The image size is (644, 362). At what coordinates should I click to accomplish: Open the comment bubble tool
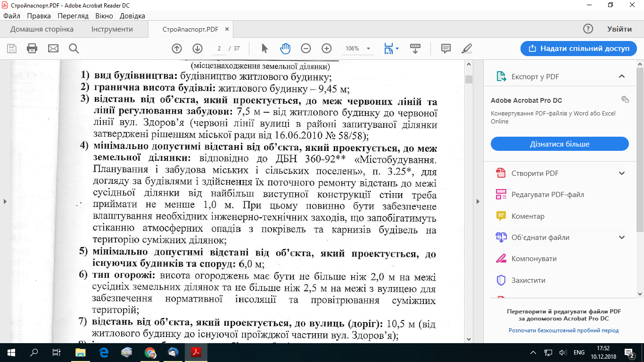pos(446,48)
